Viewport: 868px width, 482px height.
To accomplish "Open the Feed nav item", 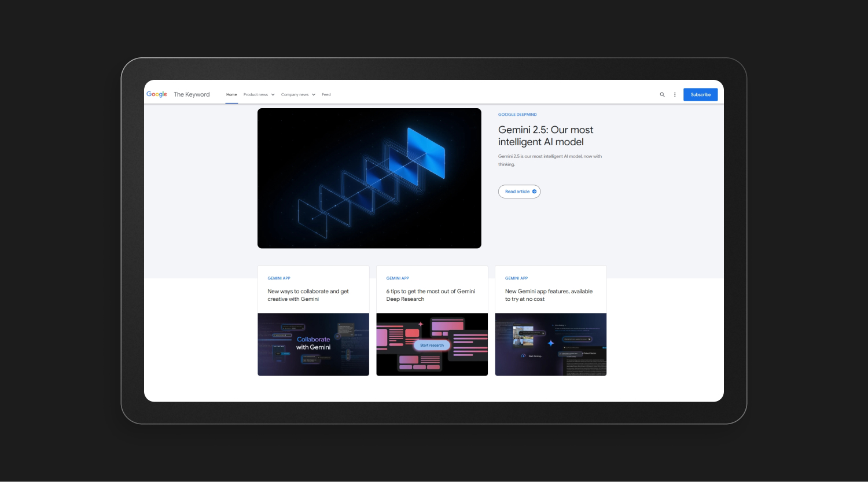I will [x=326, y=95].
